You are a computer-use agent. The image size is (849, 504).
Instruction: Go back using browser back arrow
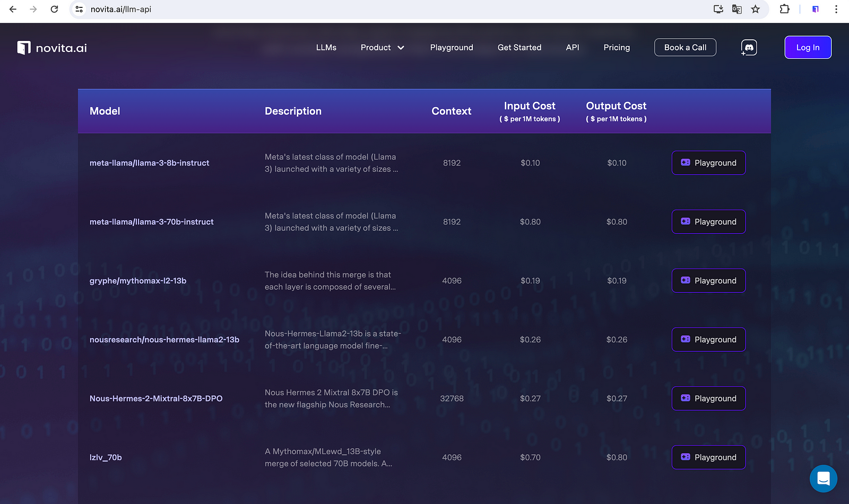[x=13, y=9]
